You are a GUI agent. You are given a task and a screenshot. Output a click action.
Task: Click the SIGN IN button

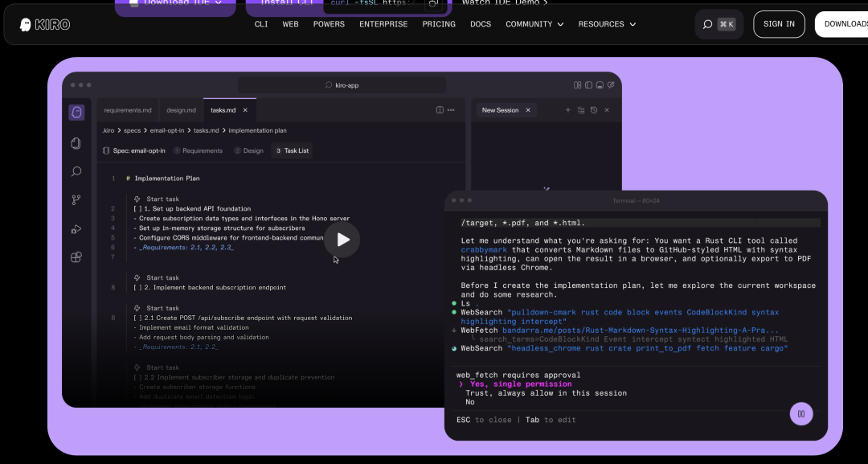point(779,24)
